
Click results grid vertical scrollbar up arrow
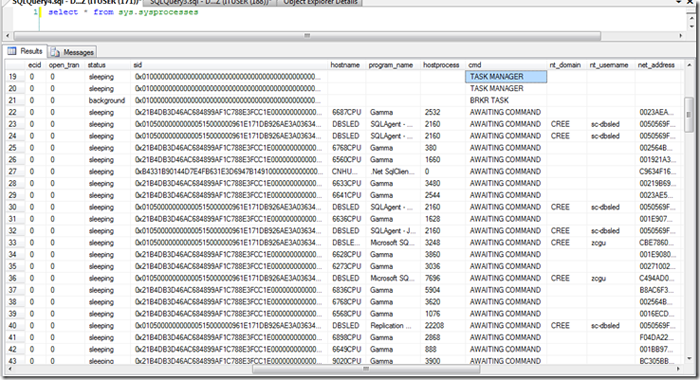point(689,65)
